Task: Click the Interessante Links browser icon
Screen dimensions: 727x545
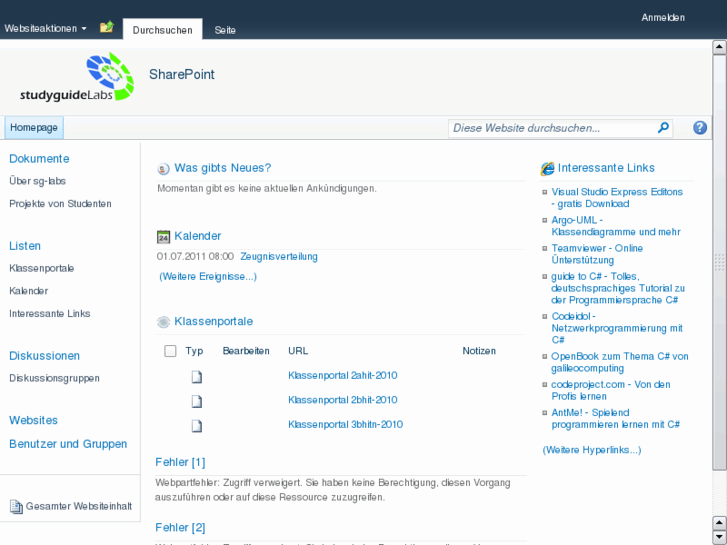Action: [547, 168]
